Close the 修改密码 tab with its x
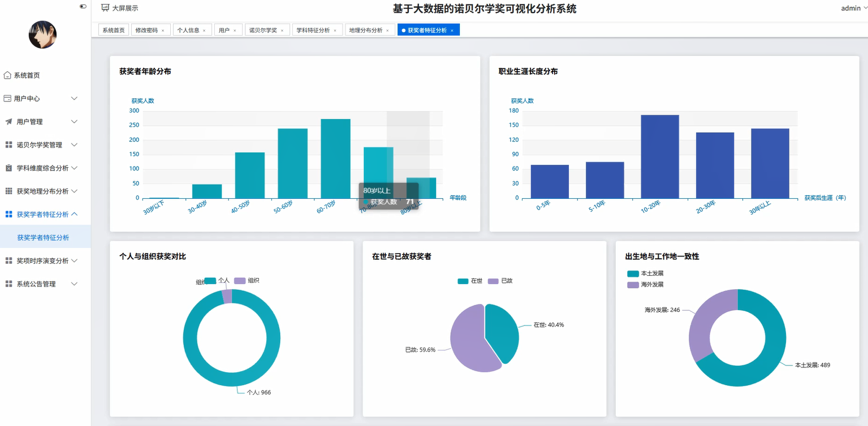The width and height of the screenshot is (868, 426). [x=163, y=31]
